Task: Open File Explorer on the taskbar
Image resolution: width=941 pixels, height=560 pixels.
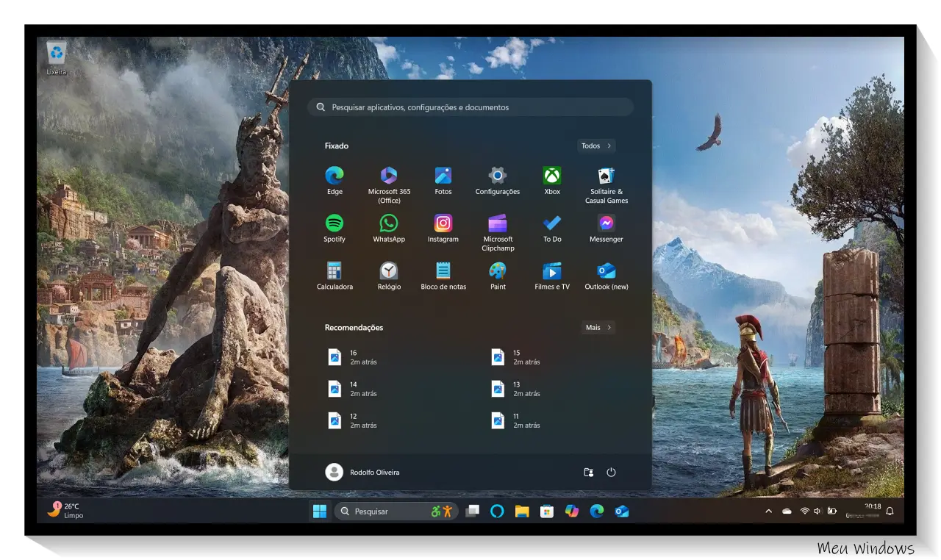Action: coord(522,511)
